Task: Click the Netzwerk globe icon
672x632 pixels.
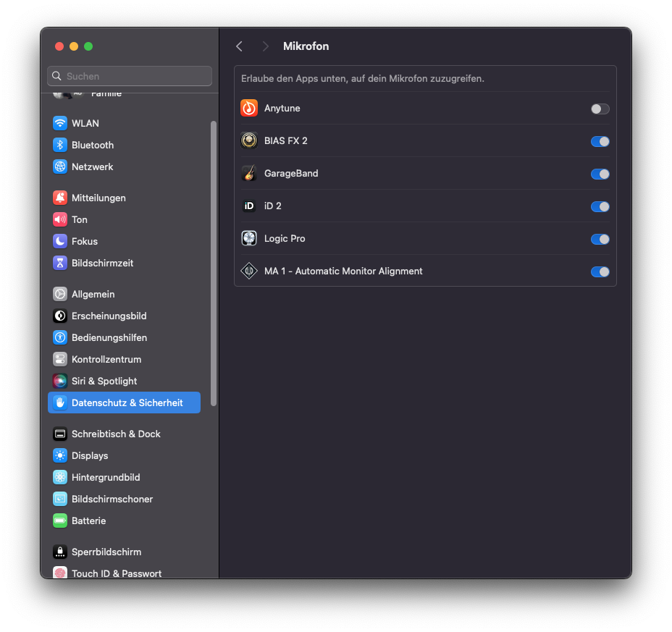Action: (60, 167)
